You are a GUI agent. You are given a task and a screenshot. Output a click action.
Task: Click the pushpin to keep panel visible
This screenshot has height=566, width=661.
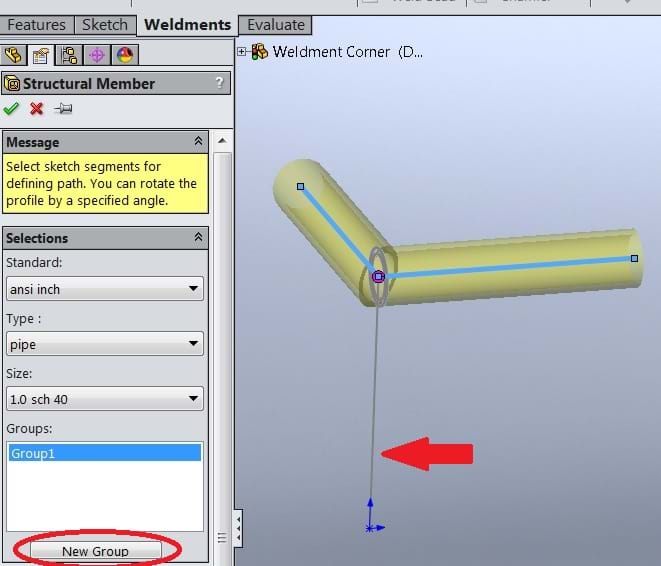point(63,109)
